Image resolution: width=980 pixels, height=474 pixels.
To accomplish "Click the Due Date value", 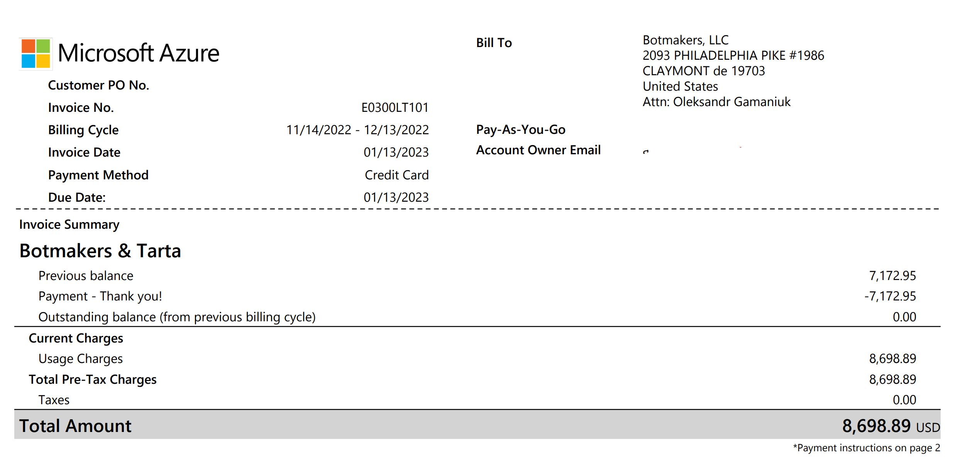I will coord(396,197).
